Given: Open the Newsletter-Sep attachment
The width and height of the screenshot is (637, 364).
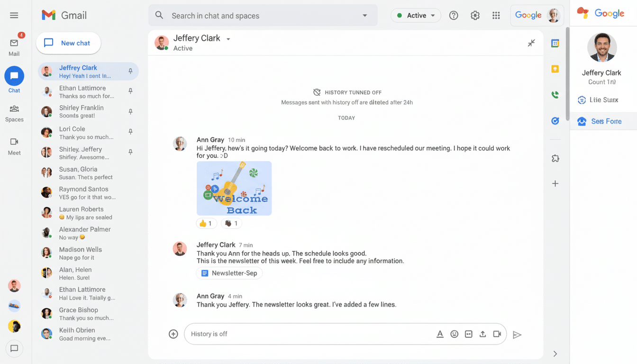Looking at the screenshot, I should [229, 273].
